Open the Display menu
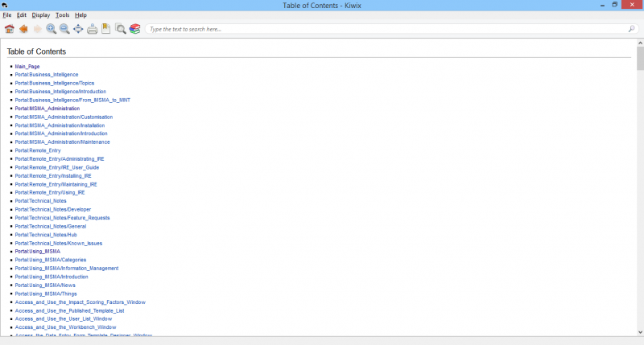The image size is (644, 345). (x=40, y=15)
